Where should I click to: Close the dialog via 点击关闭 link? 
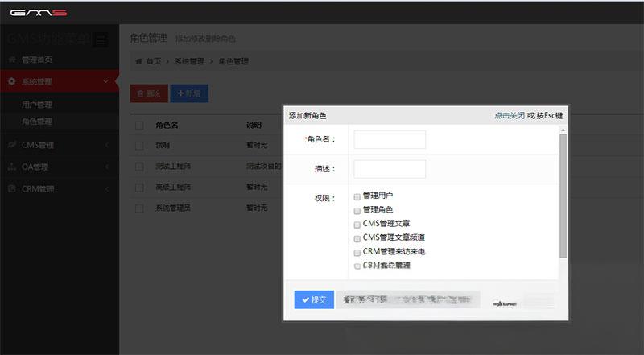[510, 115]
